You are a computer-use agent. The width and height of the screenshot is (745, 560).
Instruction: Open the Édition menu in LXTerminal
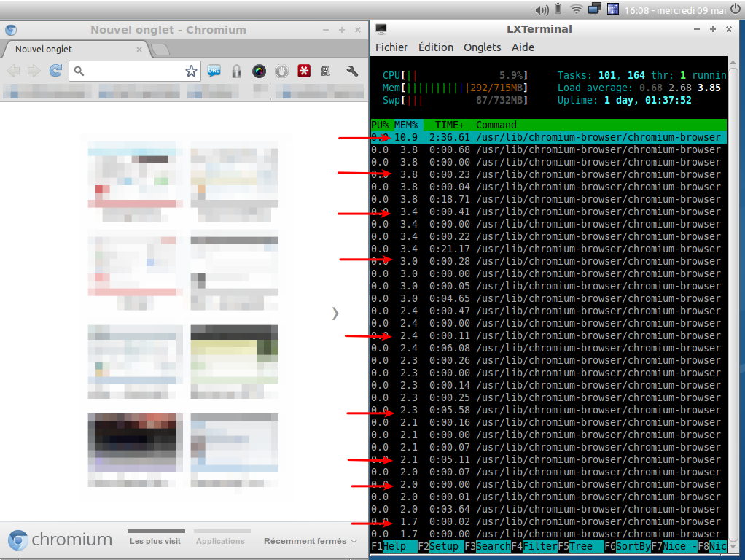[436, 47]
